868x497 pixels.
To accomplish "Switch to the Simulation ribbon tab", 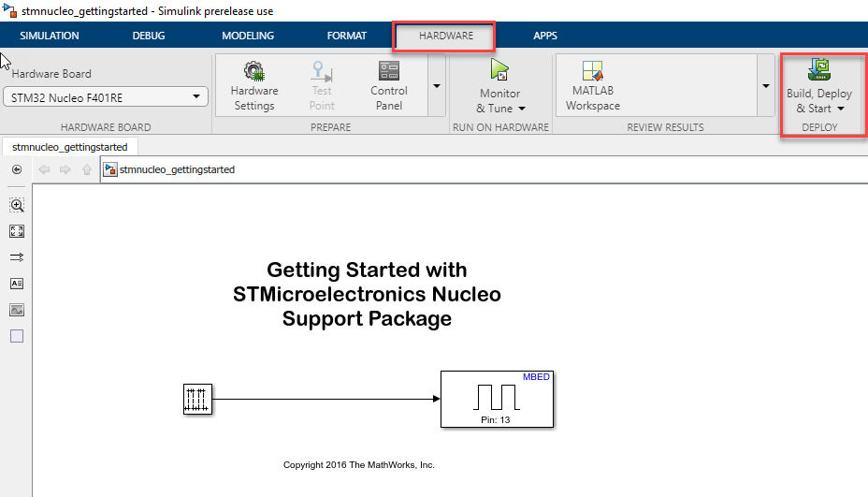I will pyautogui.click(x=50, y=36).
